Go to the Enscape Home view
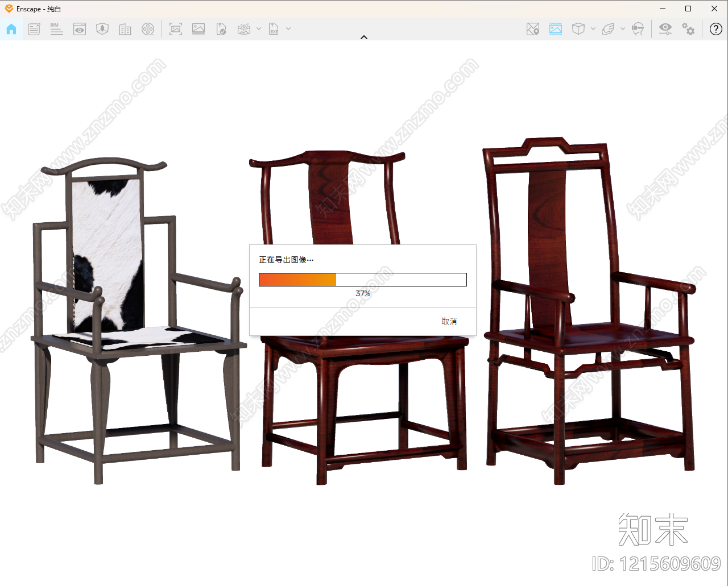Viewport: 728px width, 586px height. click(x=11, y=29)
